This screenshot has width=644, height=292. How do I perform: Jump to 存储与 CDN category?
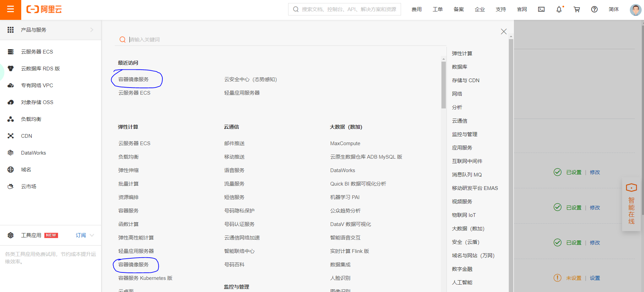(x=466, y=80)
